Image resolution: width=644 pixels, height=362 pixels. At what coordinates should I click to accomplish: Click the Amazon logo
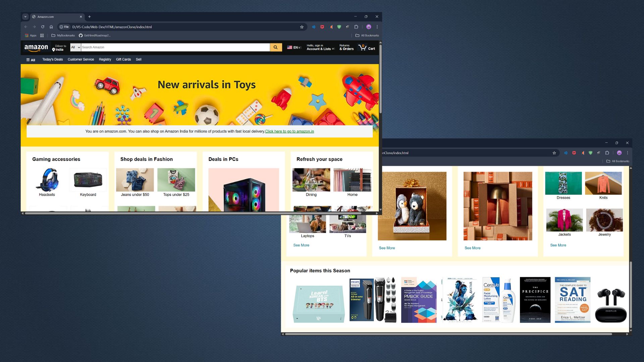pos(36,48)
